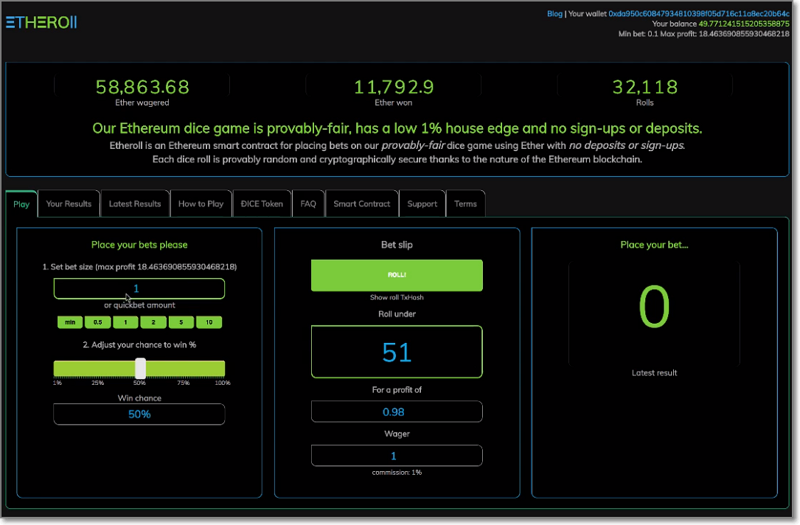Click the 11,792.9 Ether won figure
Image resolution: width=800 pixels, height=525 pixels.
click(394, 87)
